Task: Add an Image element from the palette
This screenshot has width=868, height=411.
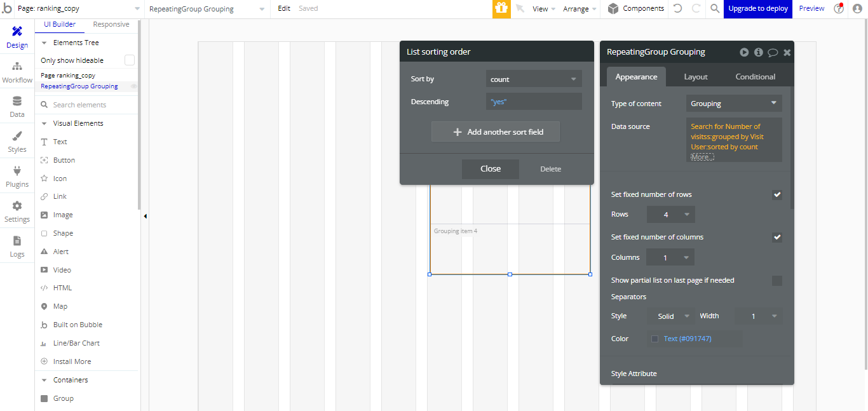Action: coord(63,215)
